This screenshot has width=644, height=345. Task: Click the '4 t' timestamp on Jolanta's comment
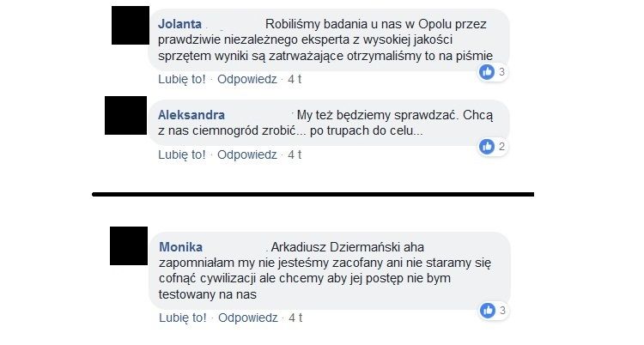tap(295, 79)
